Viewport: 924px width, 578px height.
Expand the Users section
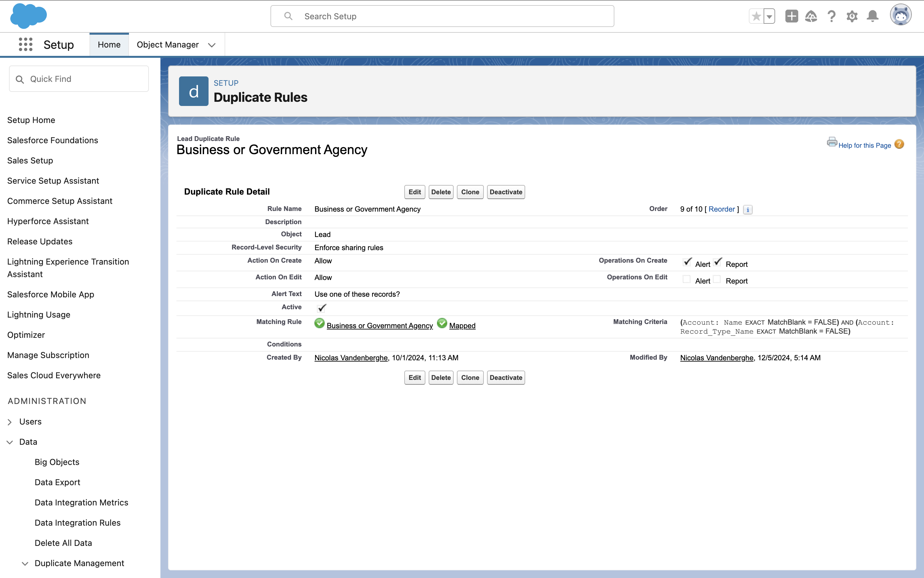coord(10,422)
